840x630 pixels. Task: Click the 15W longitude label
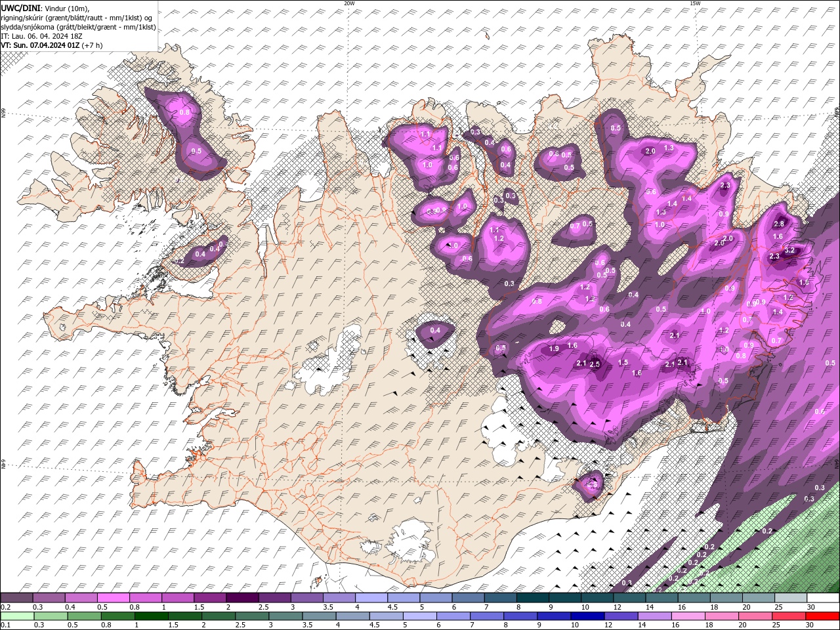coord(695,3)
